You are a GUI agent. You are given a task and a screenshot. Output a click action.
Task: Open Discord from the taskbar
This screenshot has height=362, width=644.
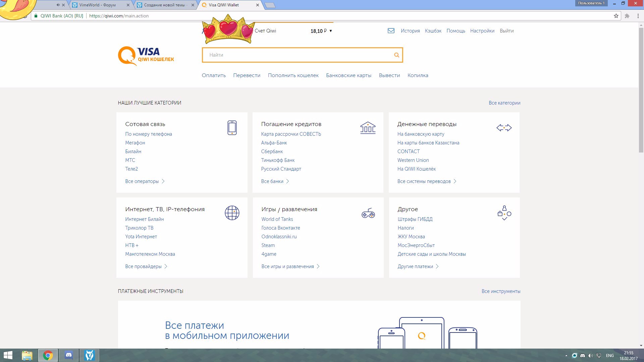(69, 355)
